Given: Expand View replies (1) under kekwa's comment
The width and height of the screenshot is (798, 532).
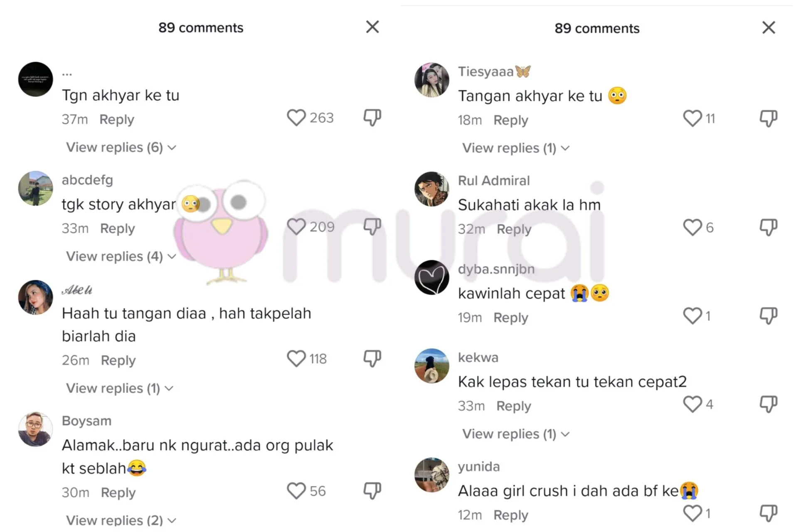Looking at the screenshot, I should click(x=516, y=434).
